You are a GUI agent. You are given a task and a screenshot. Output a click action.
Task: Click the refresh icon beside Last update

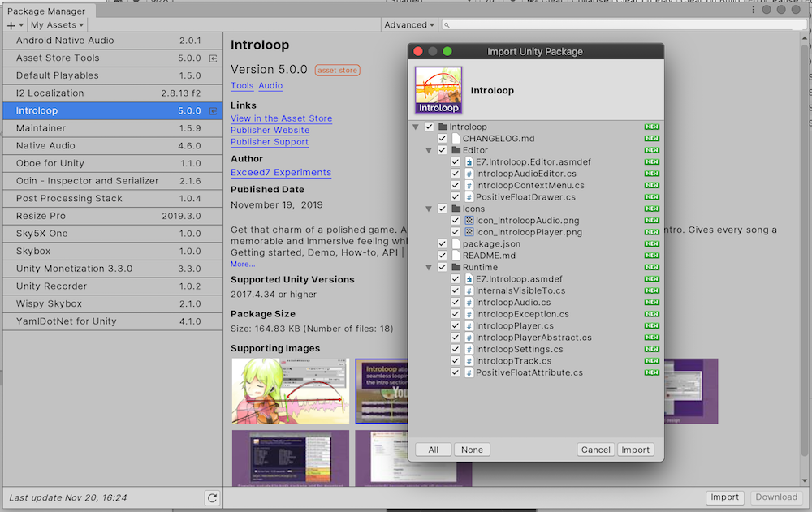212,498
